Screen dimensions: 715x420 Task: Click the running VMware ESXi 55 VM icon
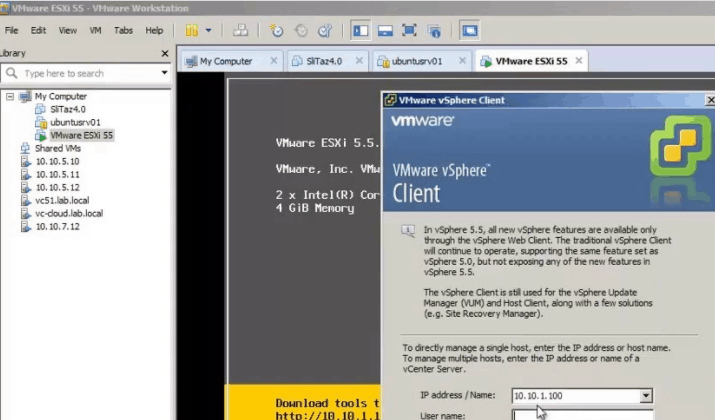tap(41, 135)
